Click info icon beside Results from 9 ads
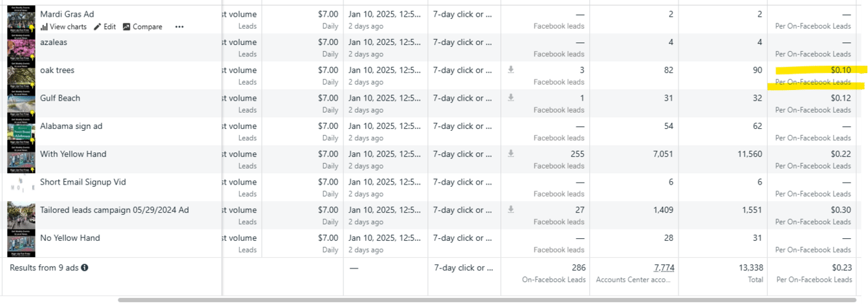This screenshot has height=304, width=868. pos(85,268)
